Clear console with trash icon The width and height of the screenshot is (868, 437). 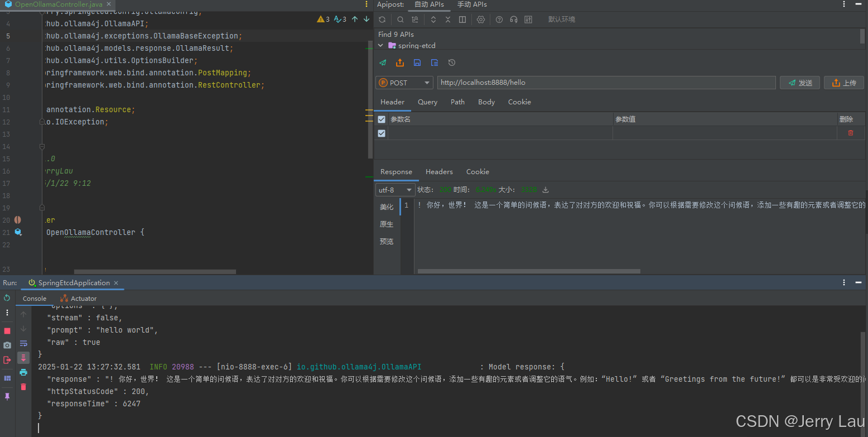point(23,387)
